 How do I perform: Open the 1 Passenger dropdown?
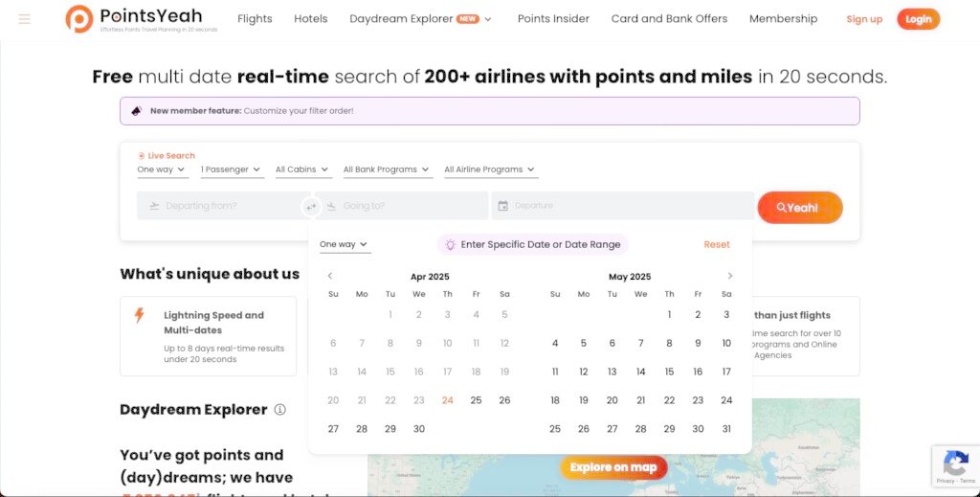[x=231, y=169]
